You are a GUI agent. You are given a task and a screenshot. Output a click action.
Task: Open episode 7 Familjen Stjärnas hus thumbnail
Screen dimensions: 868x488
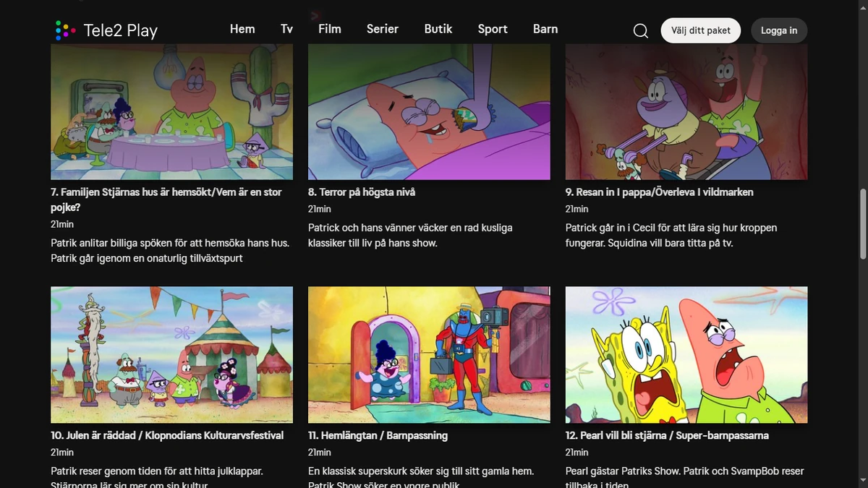tap(171, 111)
